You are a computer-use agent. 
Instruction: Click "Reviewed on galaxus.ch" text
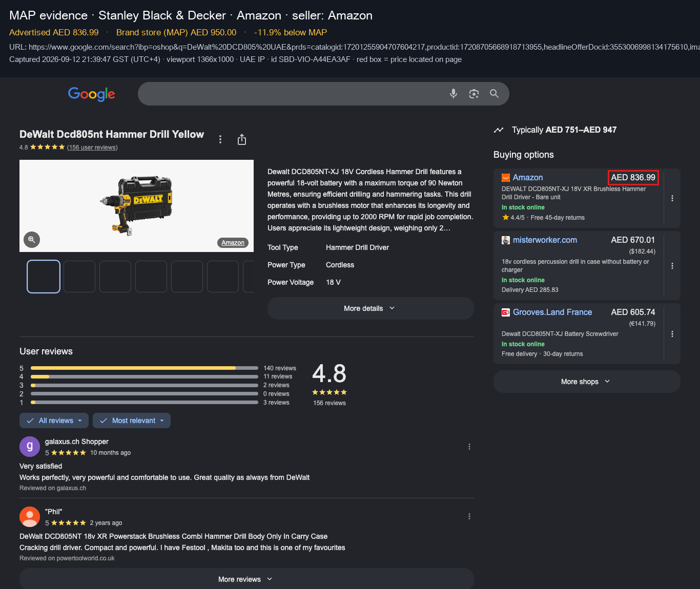pos(53,488)
